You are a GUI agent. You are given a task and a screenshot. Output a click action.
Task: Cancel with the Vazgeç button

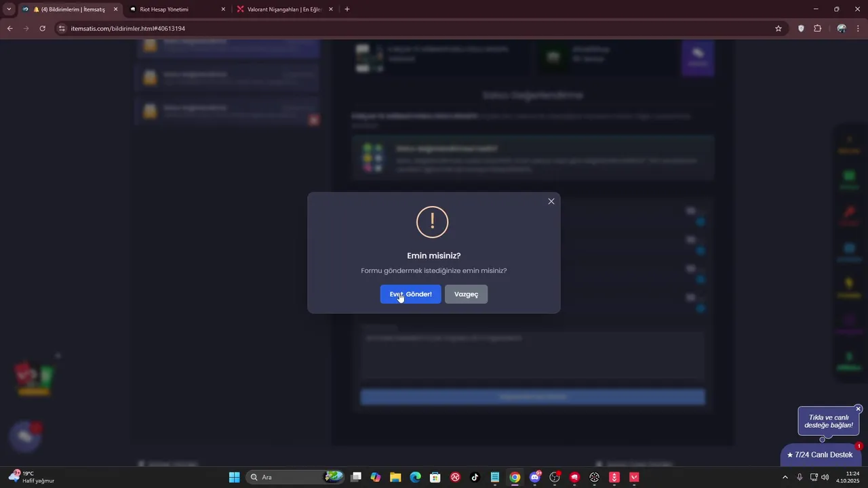pyautogui.click(x=466, y=294)
